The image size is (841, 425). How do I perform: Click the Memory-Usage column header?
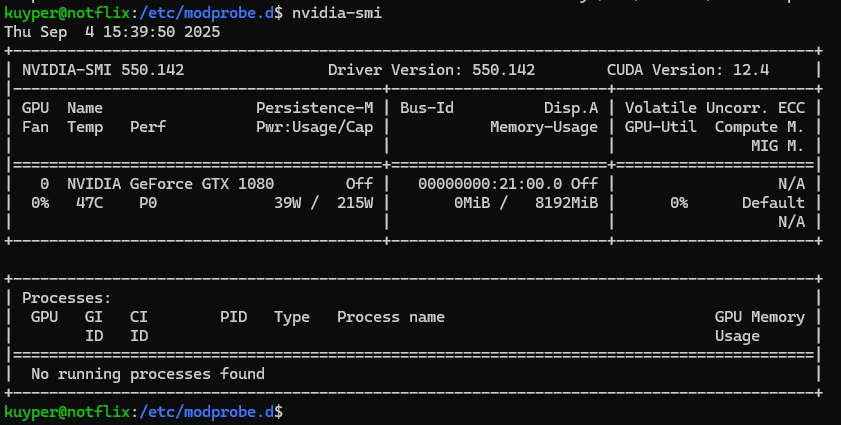click(x=543, y=127)
